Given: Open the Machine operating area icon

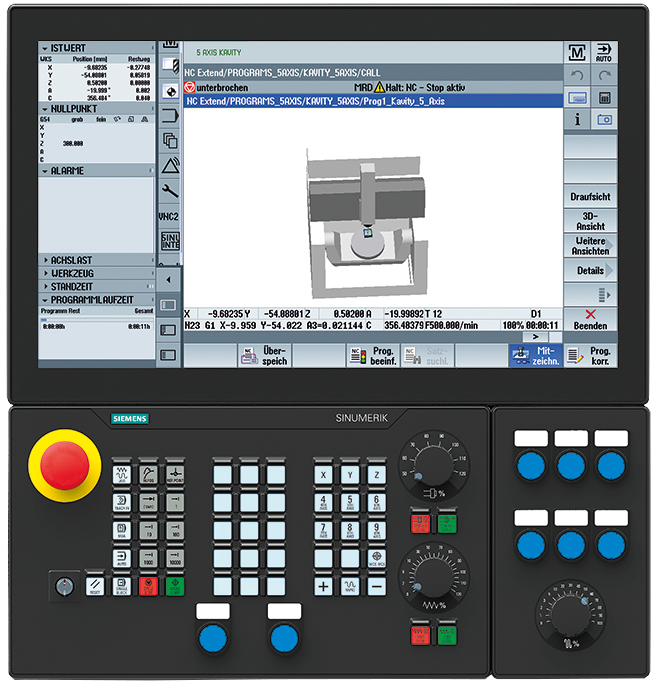Looking at the screenshot, I should (577, 53).
